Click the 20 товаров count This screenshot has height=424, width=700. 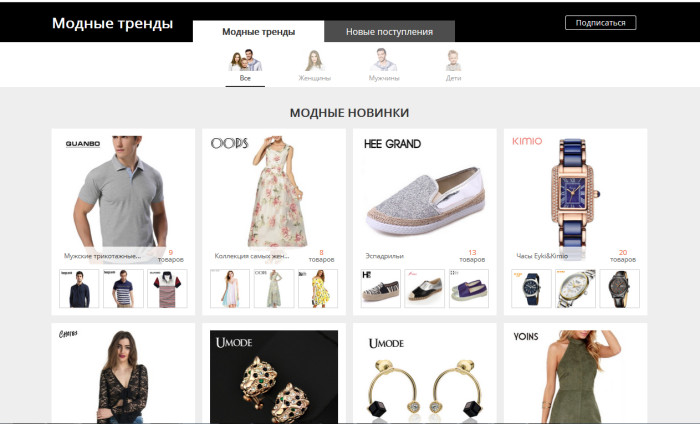[x=623, y=256]
